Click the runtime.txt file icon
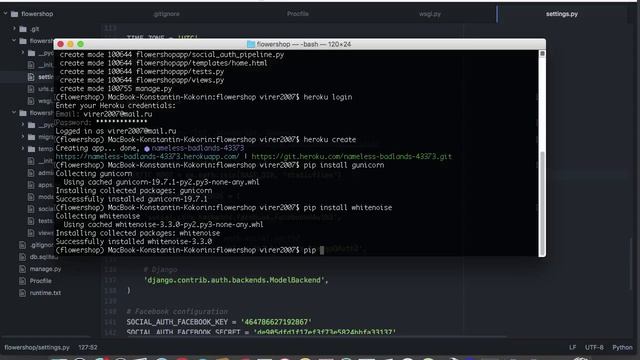The height and width of the screenshot is (360, 640). (22, 293)
